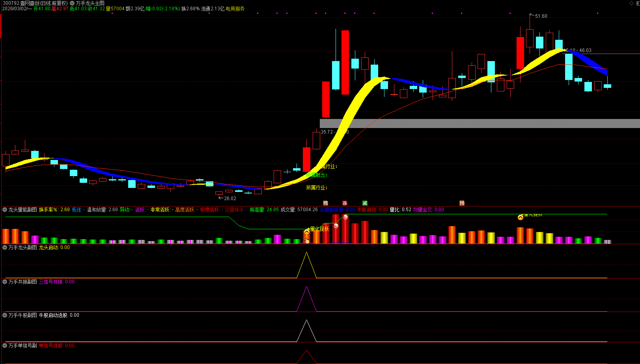Expand the 龙头量能副图 panel menu
The image size is (640, 364).
tap(5, 210)
